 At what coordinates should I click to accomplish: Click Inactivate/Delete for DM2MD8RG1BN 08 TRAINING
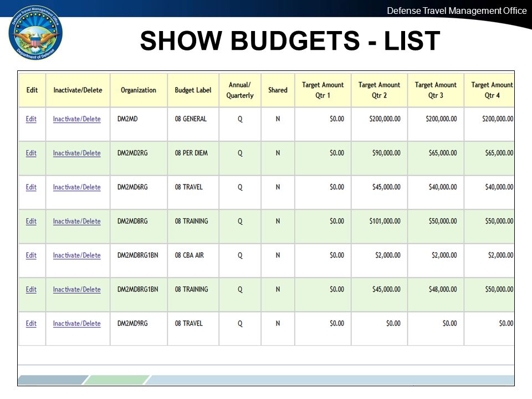76,289
